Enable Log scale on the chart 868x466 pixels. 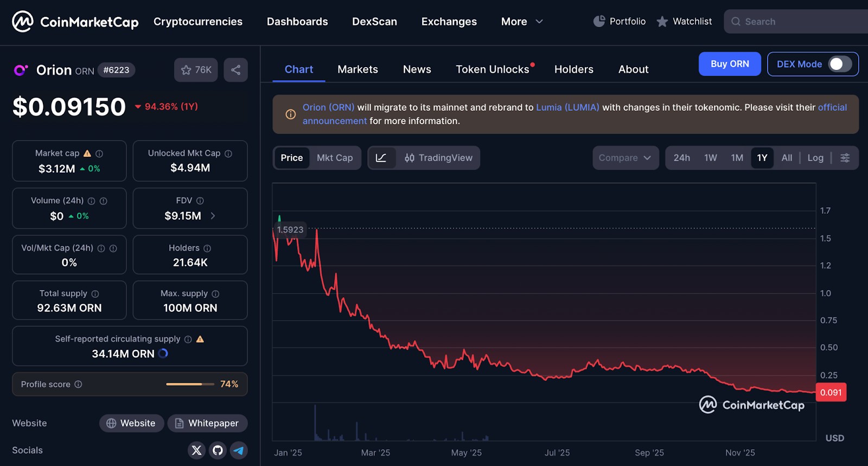[x=815, y=158]
